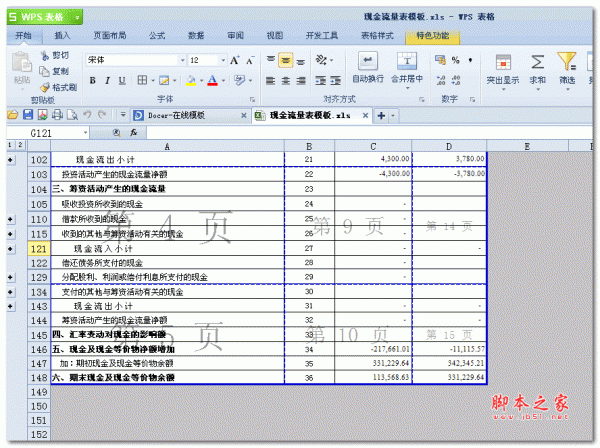Open the fill color dropdown arrow

point(201,81)
